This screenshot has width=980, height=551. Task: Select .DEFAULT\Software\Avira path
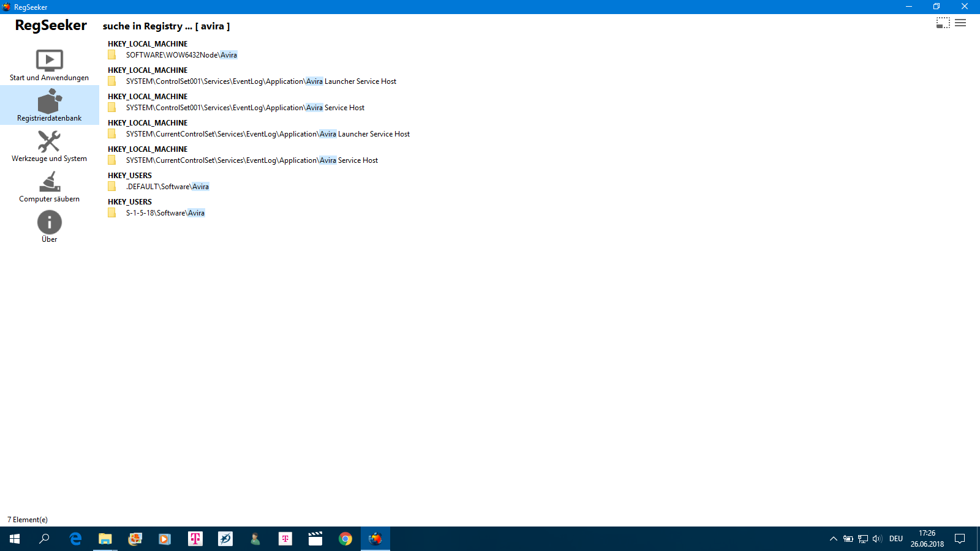pos(167,187)
